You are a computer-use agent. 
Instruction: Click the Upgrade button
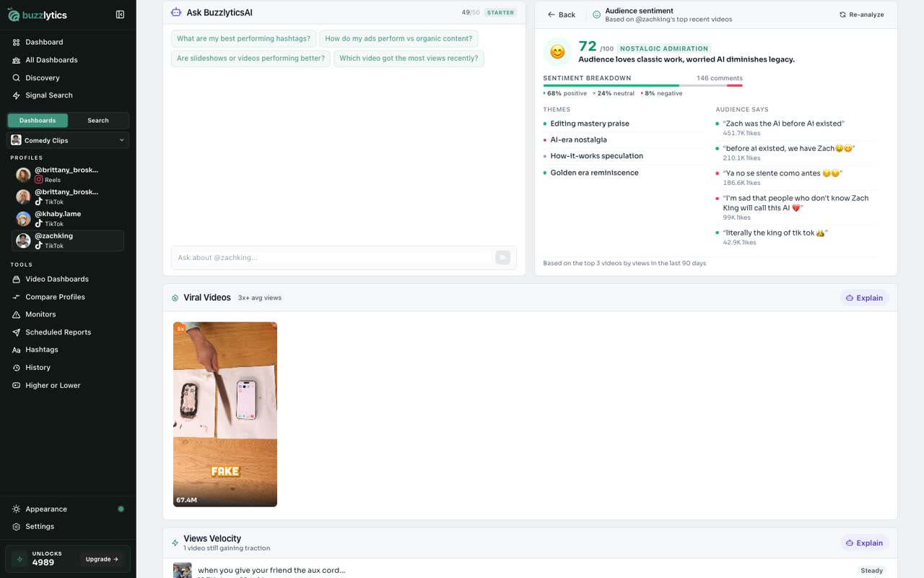click(x=103, y=559)
